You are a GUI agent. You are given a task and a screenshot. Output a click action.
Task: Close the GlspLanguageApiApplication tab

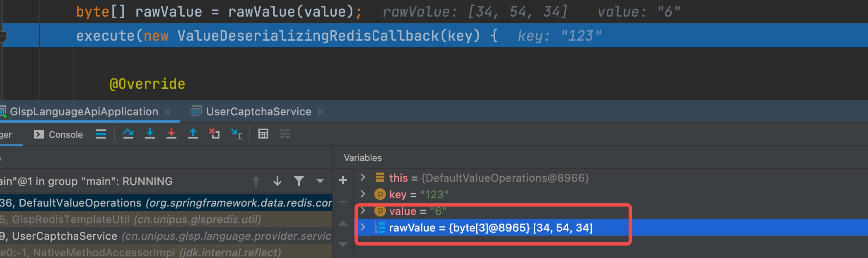click(168, 112)
